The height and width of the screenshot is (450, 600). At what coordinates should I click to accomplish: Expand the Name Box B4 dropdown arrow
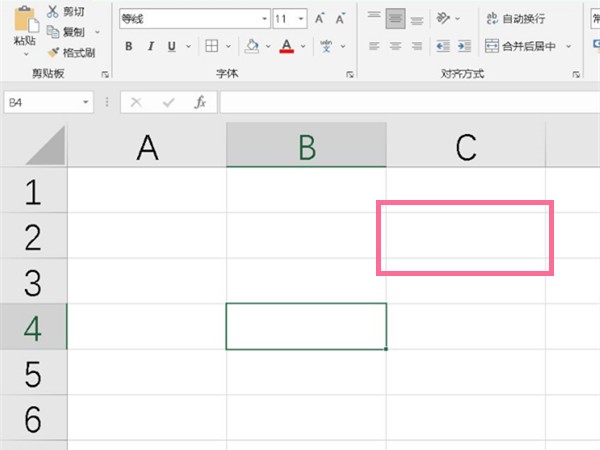[x=85, y=102]
